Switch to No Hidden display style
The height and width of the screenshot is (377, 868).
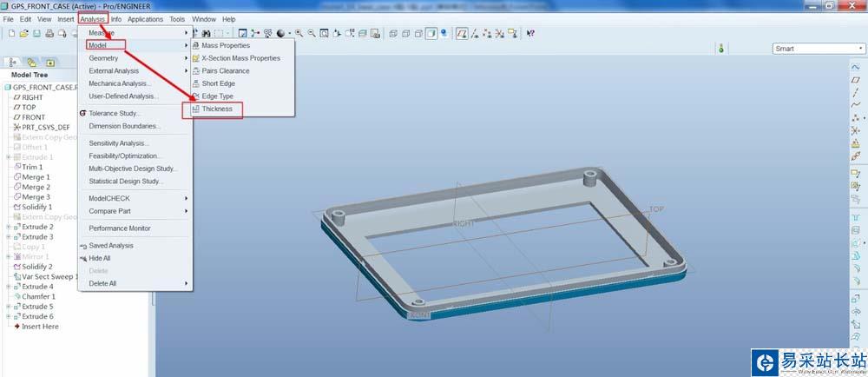tap(418, 33)
